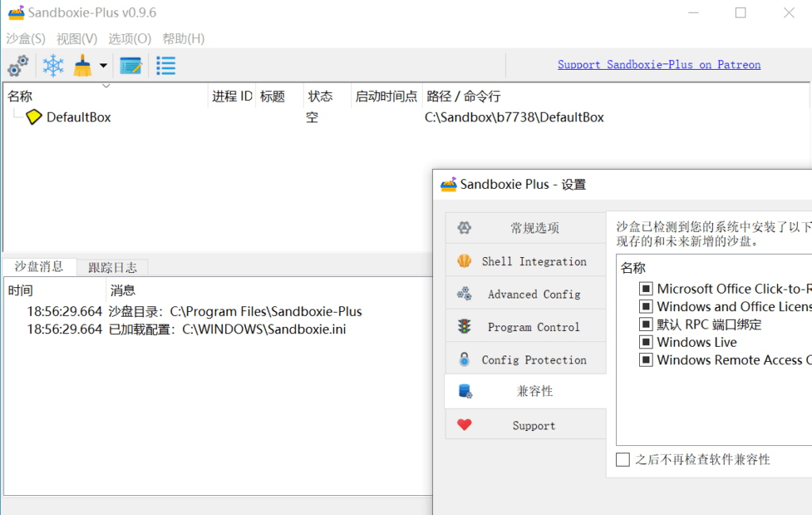This screenshot has height=515, width=812.
Task: Open the 沙盒(S) menu
Action: tap(25, 38)
